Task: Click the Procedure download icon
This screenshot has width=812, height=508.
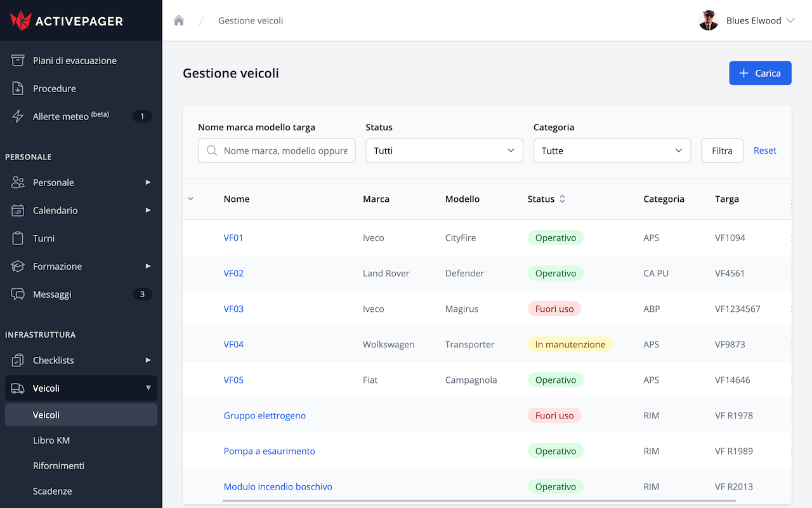Action: [x=18, y=88]
